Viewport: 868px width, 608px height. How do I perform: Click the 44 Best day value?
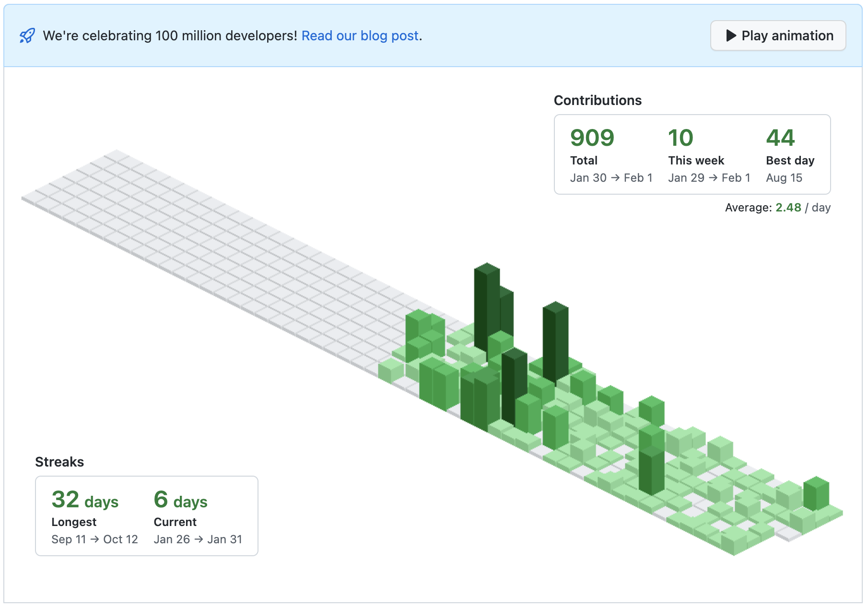(x=781, y=138)
